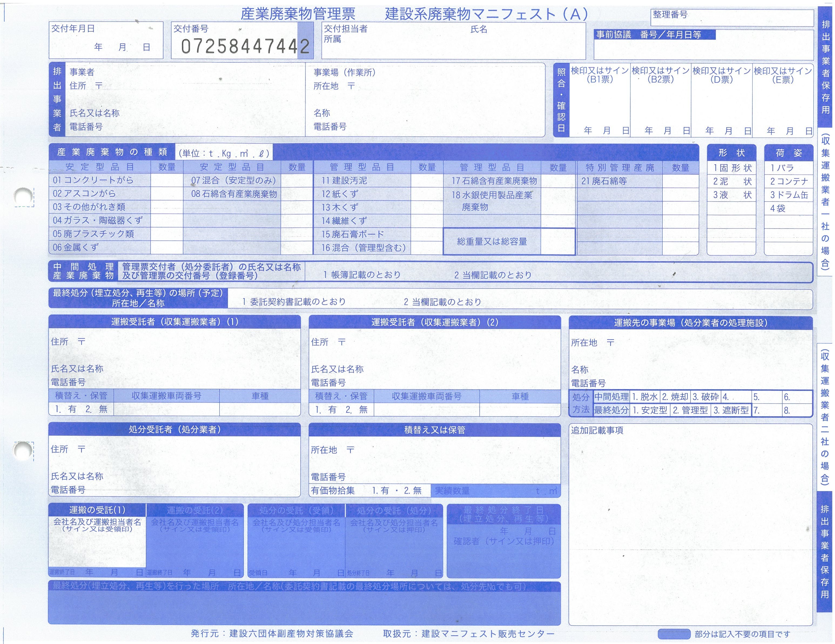Select packing option 3 ドラム缶
The width and height of the screenshot is (835, 644).
tap(788, 195)
